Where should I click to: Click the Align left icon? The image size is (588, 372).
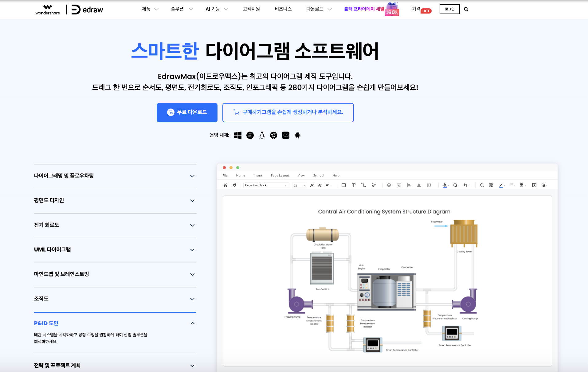[x=409, y=185]
